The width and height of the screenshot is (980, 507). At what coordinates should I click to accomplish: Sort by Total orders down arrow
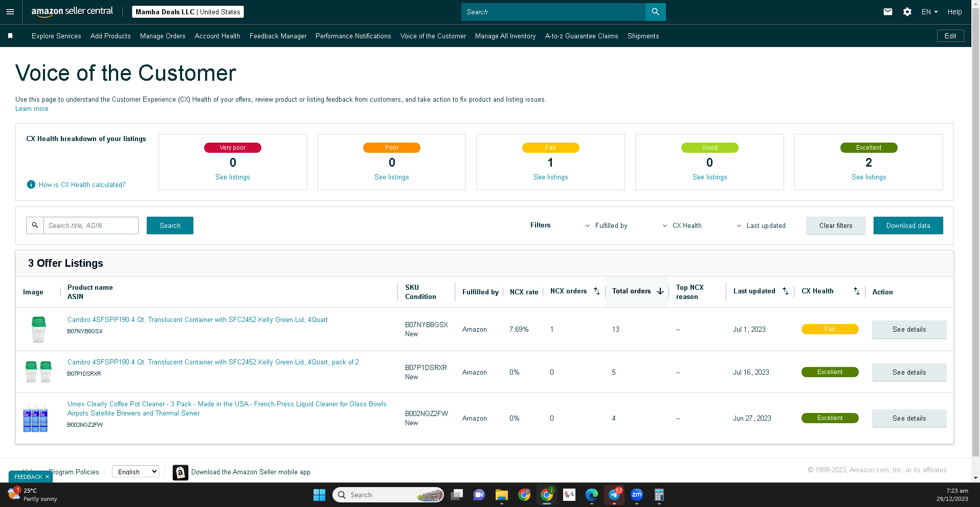[x=660, y=291]
